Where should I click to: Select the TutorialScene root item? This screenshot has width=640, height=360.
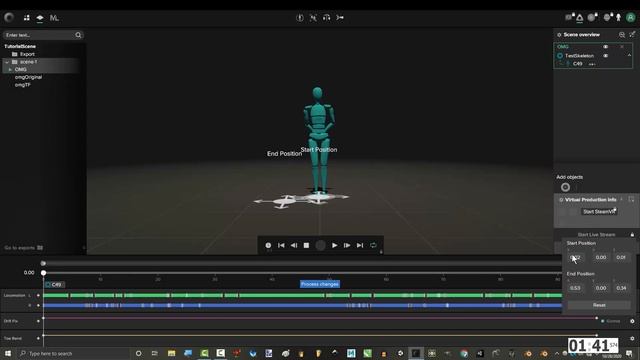point(20,46)
